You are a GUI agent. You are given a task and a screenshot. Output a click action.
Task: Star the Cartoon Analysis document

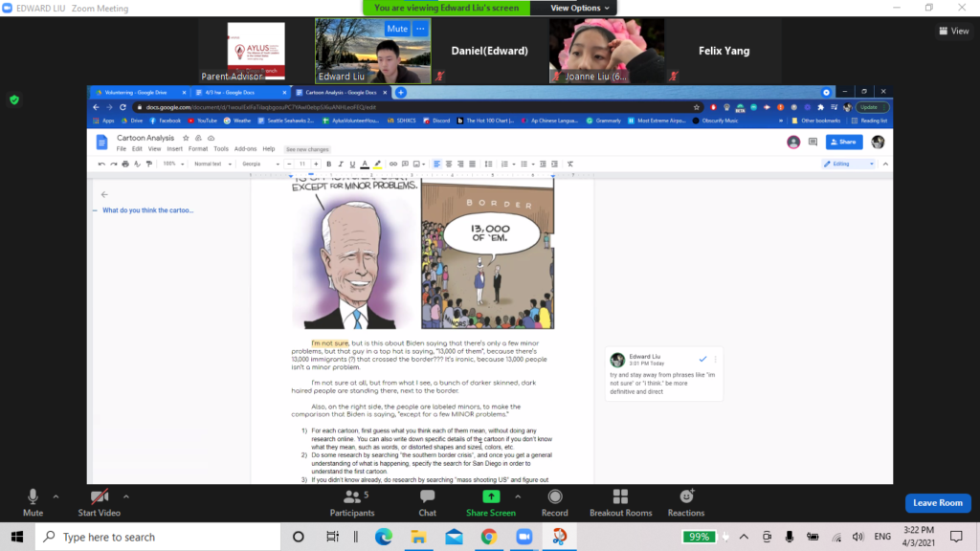click(186, 138)
